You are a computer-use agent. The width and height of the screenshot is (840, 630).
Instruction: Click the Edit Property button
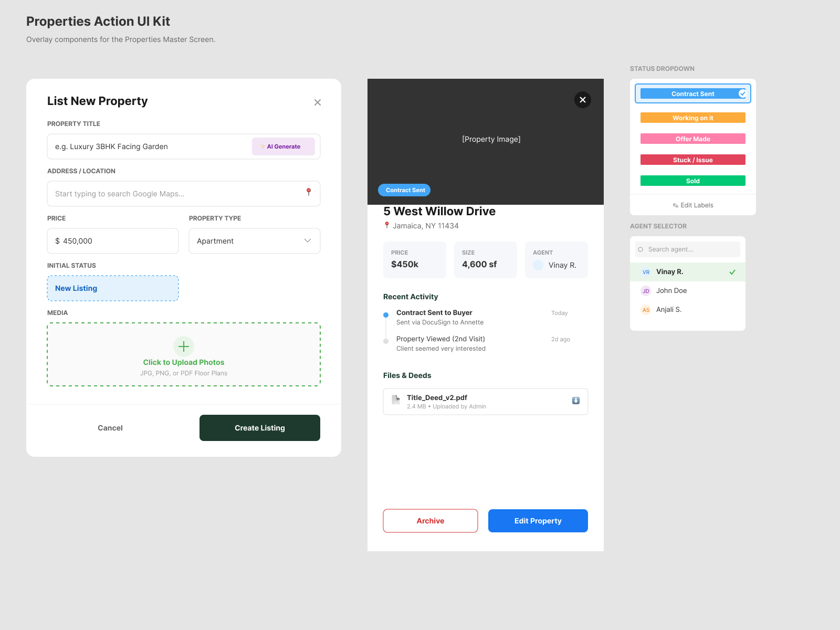538,521
